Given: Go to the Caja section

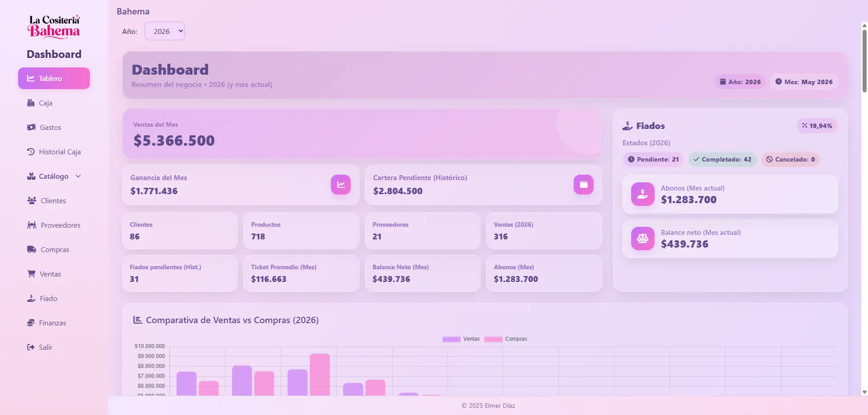Looking at the screenshot, I should (x=54, y=103).
